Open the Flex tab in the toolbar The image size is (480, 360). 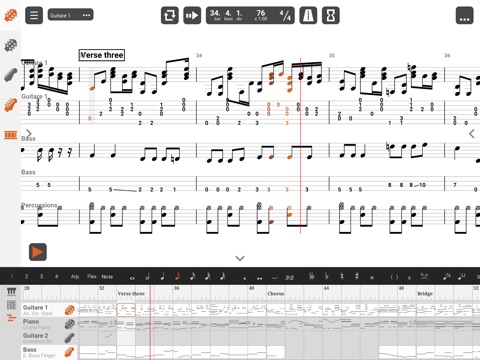tap(92, 276)
